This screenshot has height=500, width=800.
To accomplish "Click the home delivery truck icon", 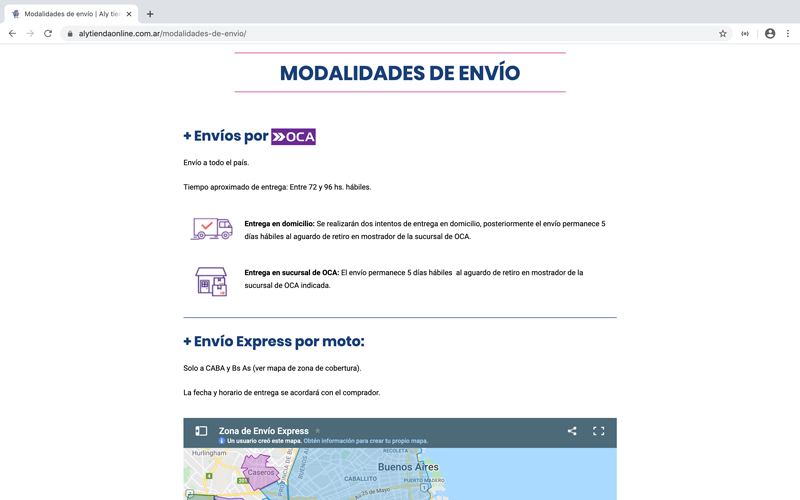I will (211, 229).
